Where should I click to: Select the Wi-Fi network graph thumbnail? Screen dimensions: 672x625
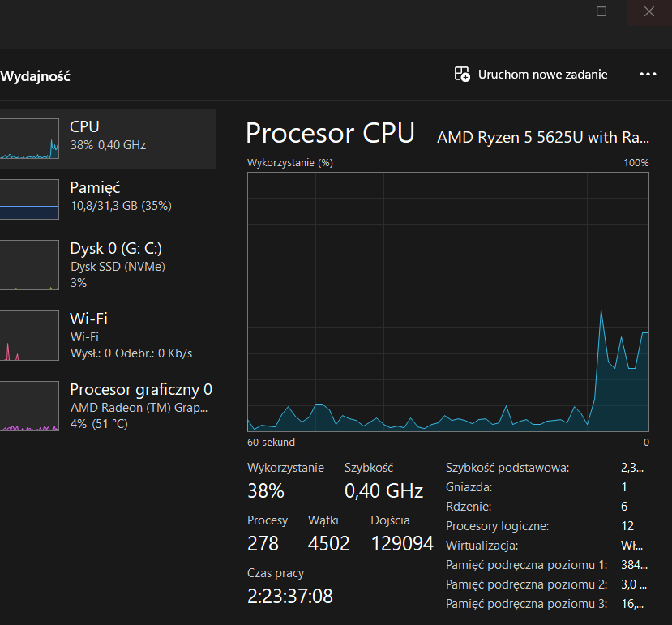[29, 336]
